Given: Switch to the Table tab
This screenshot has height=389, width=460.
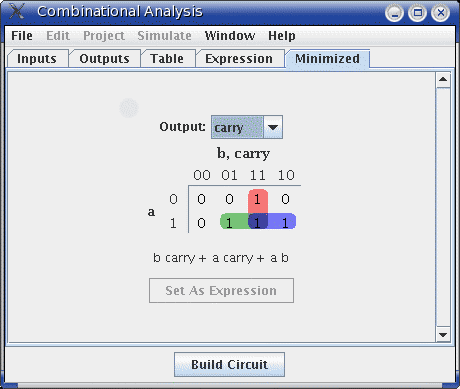Looking at the screenshot, I should pyautogui.click(x=167, y=59).
